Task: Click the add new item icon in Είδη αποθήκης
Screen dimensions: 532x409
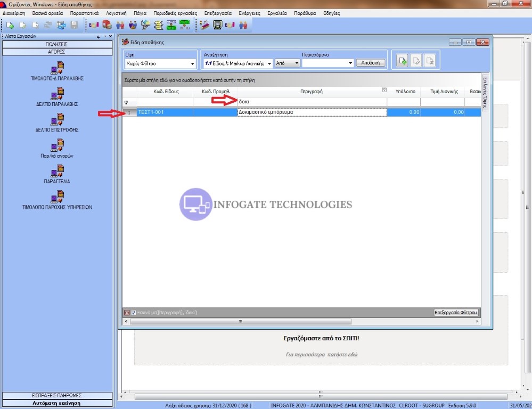Action: pyautogui.click(x=403, y=61)
